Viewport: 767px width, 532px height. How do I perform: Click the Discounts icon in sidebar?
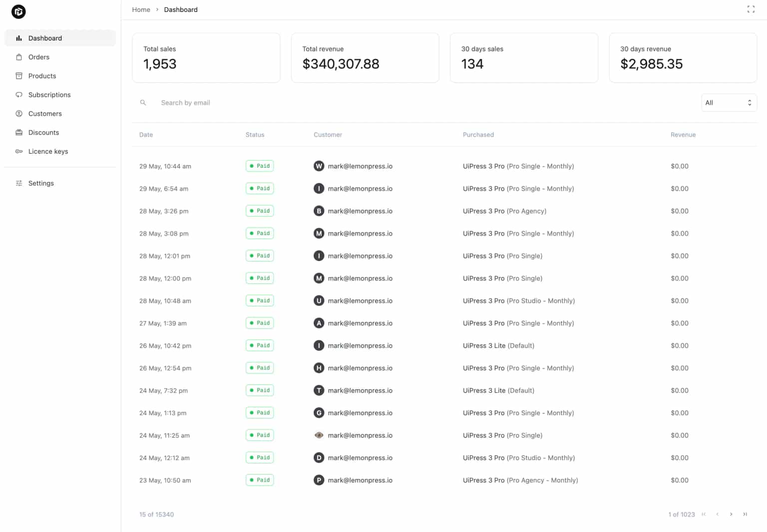coord(19,133)
